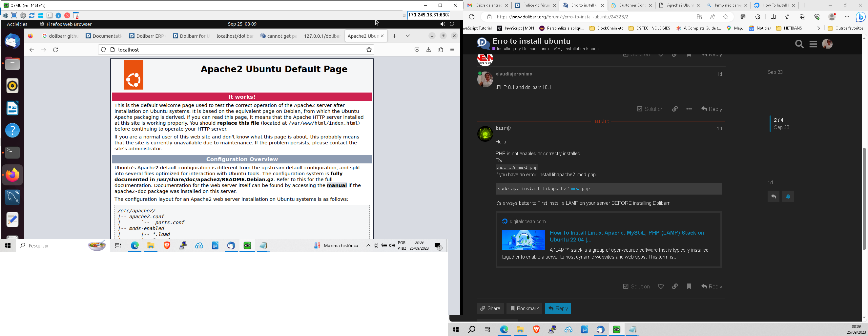Image resolution: width=868 pixels, height=336 pixels.
Task: Open the Outros favoritos bookmarks folder
Action: click(845, 28)
